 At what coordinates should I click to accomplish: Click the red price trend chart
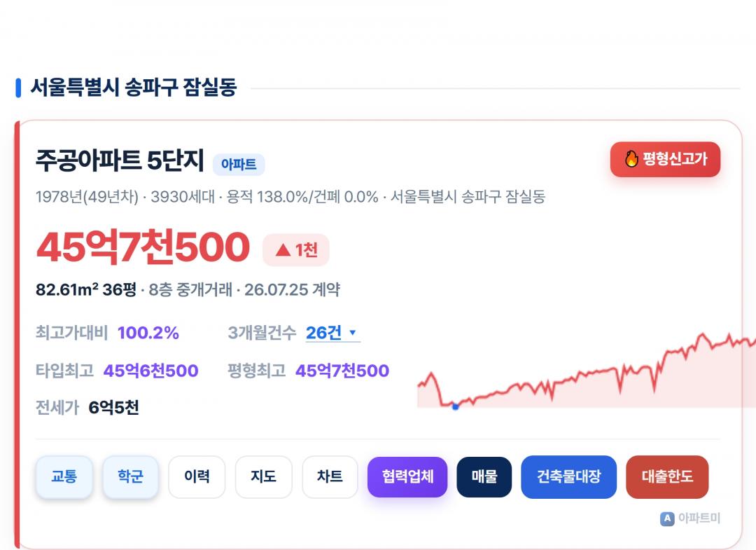point(587,371)
